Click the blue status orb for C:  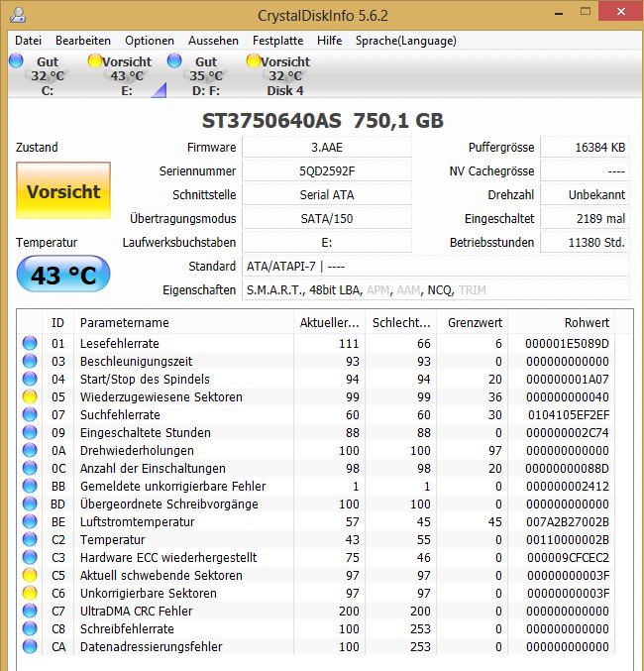pos(16,60)
